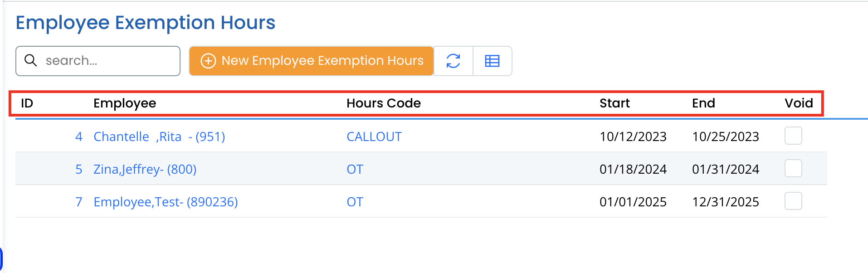The height and width of the screenshot is (273, 868).
Task: Click the plus icon on New button
Action: 208,61
